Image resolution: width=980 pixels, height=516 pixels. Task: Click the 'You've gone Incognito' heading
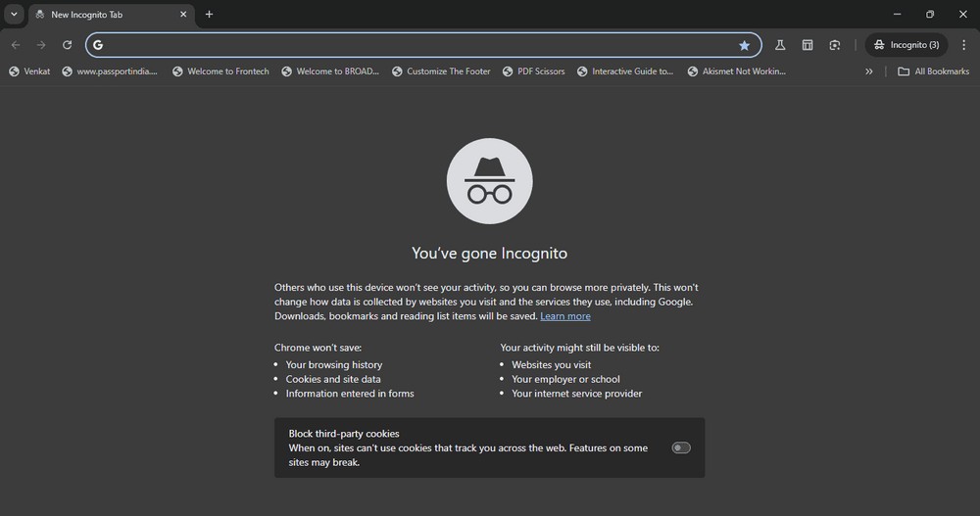[489, 253]
